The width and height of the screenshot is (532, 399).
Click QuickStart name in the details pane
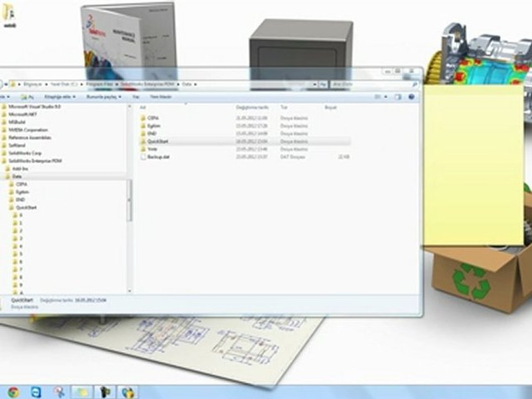click(x=22, y=300)
